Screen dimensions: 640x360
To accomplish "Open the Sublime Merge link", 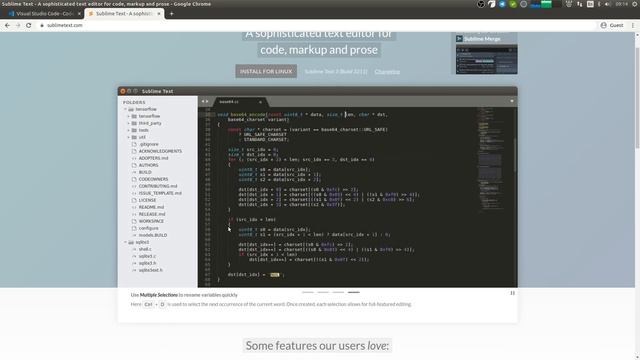I will click(x=482, y=39).
